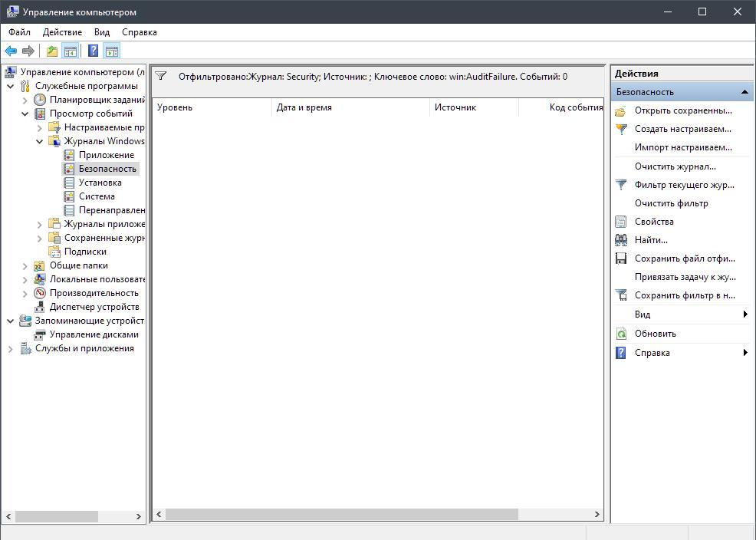Open the Действие menu
Viewport: 756px width, 540px height.
pos(62,32)
